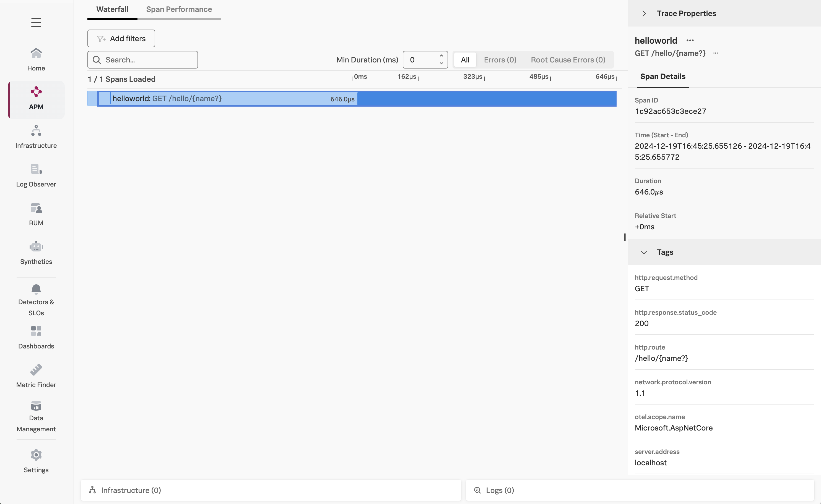Increase the Min Duration stepper value
Screen dimensions: 821x504
click(x=441, y=56)
